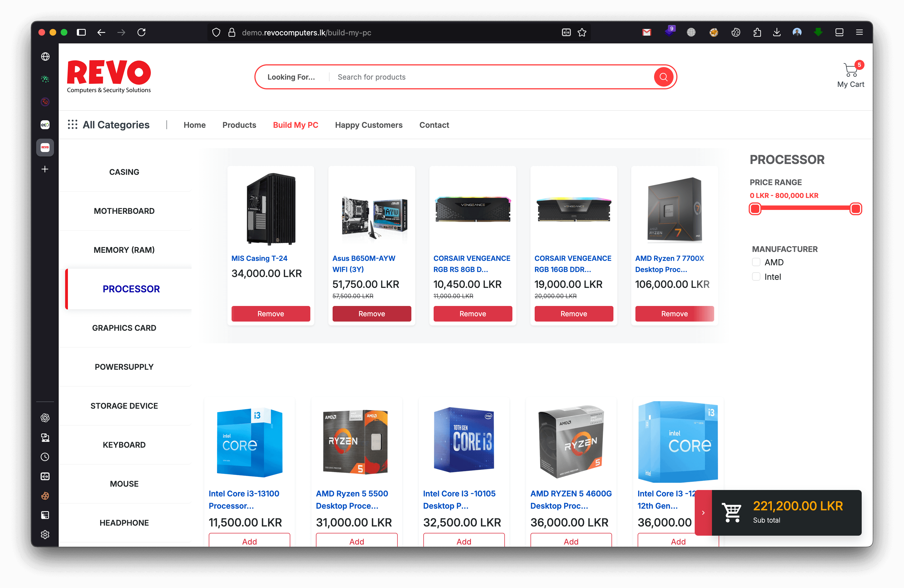Image resolution: width=904 pixels, height=588 pixels.
Task: Expand the Looking For category dropdown
Action: point(291,77)
